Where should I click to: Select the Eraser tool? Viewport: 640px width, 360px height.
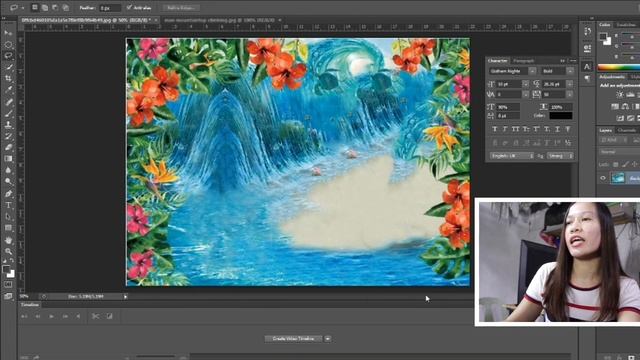pyautogui.click(x=8, y=147)
